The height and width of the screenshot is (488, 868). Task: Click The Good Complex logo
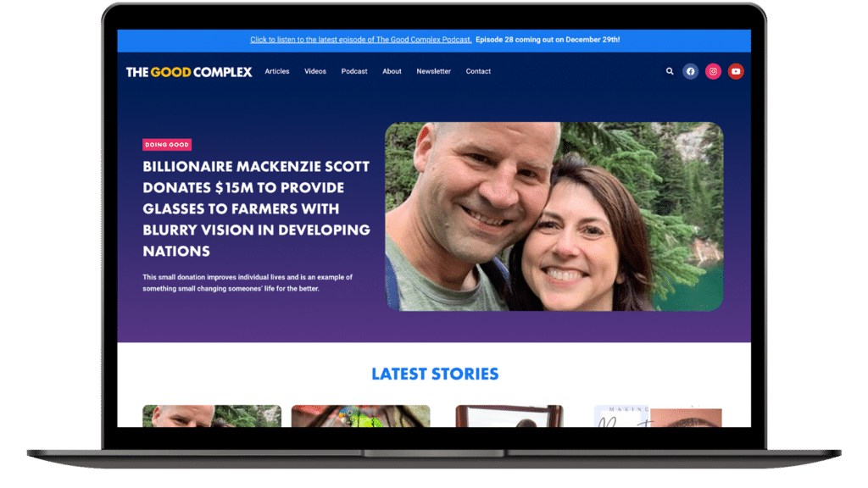[x=189, y=72]
